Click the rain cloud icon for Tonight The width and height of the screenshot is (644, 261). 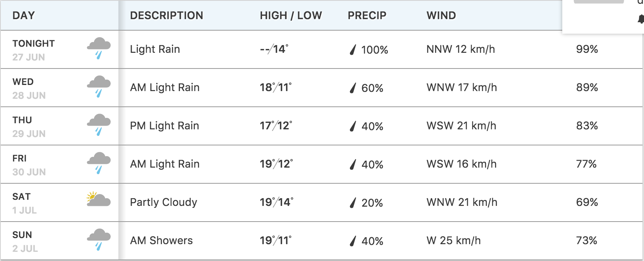(x=99, y=48)
